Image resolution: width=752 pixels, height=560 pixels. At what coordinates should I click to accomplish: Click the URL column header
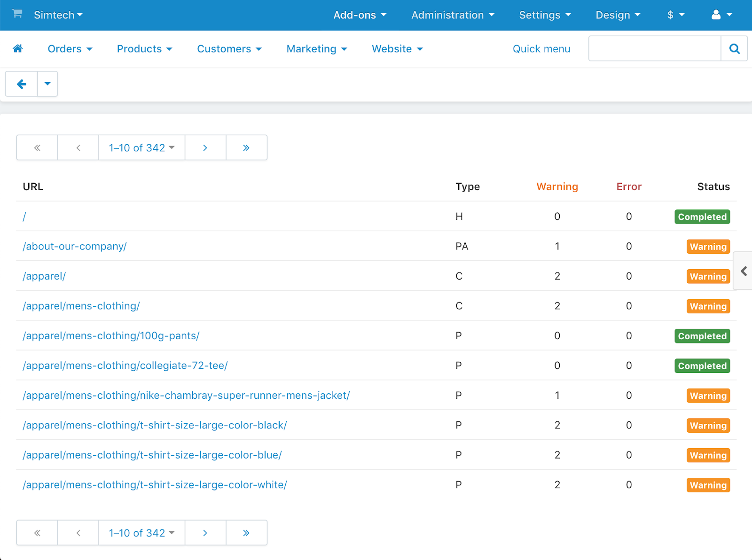point(33,187)
